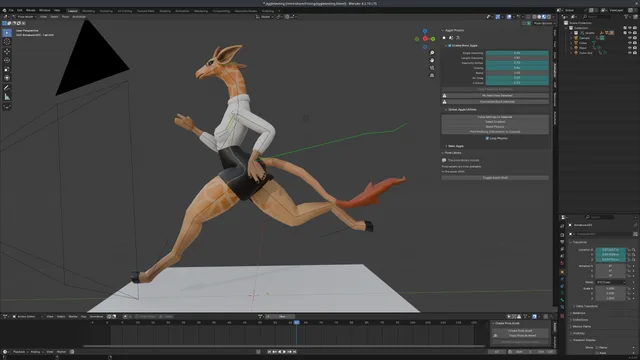Viewport: 640px width, 360px height.
Task: Switch perspective/orthographic grid icon in viewport
Action: (432, 75)
